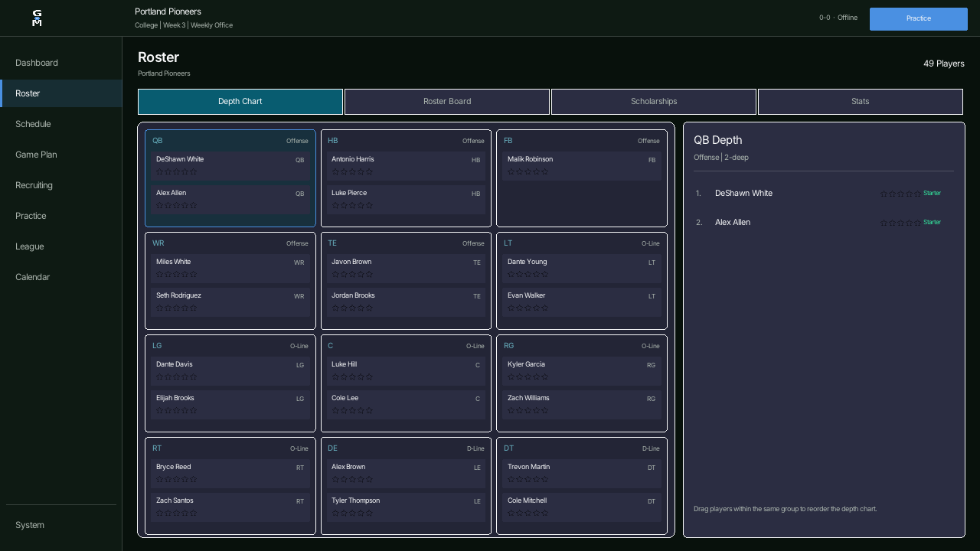The height and width of the screenshot is (551, 980).
Task: Select Cole Lee C row
Action: click(x=406, y=405)
